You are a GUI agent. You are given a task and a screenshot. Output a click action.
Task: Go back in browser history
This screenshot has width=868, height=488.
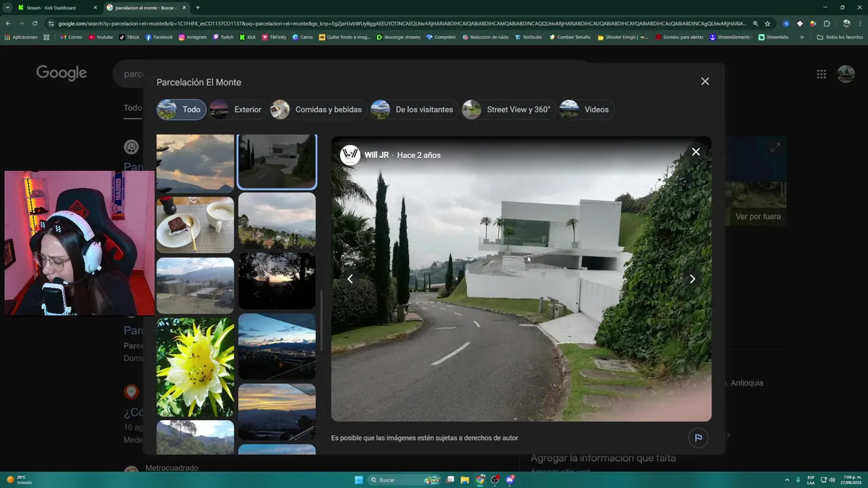(x=8, y=23)
